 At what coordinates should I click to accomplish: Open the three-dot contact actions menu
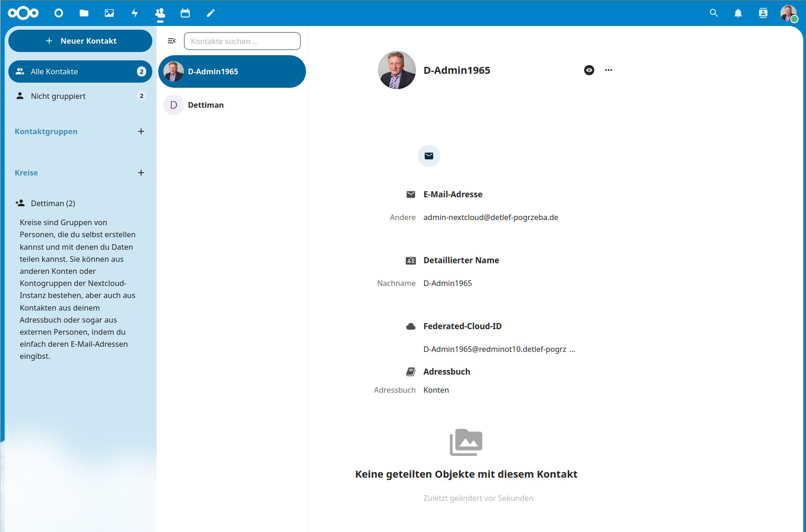point(608,70)
